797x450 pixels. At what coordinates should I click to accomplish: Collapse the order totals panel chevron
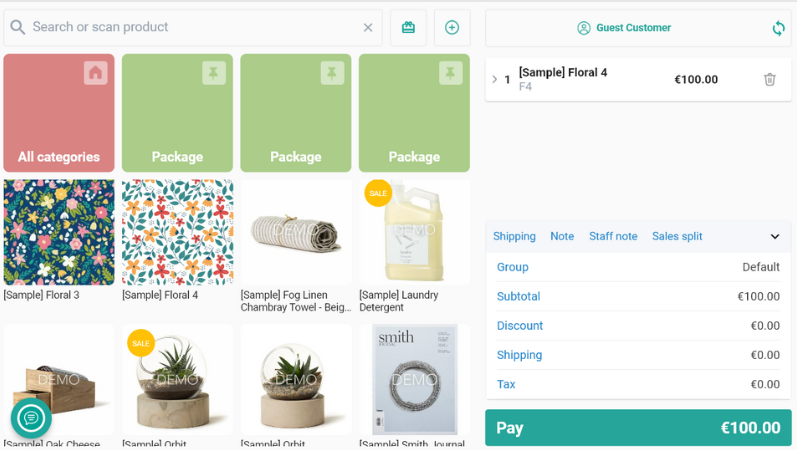(775, 236)
